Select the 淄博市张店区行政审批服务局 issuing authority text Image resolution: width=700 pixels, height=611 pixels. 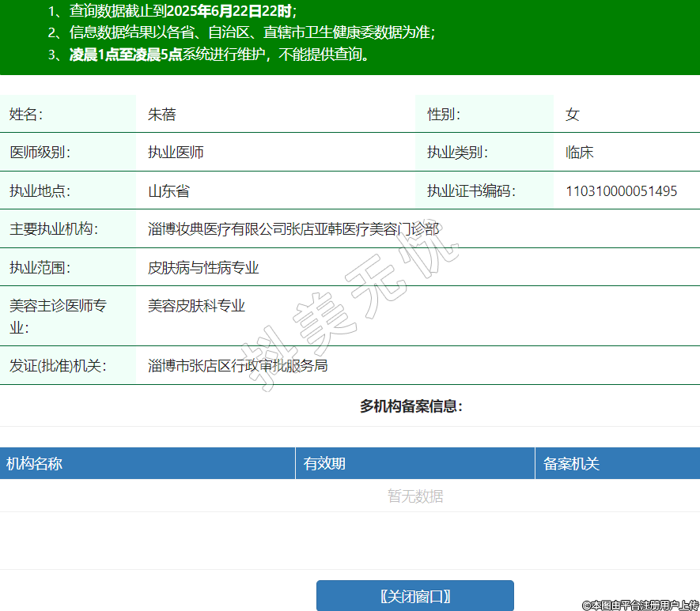point(237,365)
